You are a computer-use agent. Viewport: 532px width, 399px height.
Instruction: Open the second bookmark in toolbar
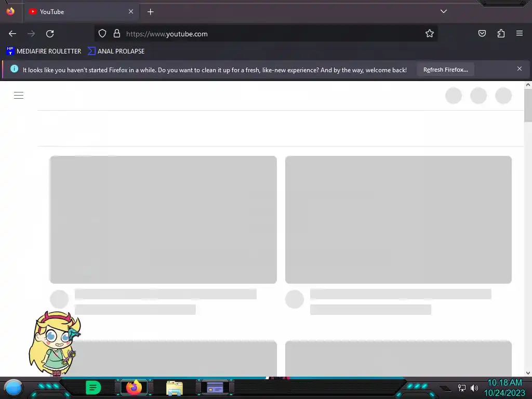[116, 51]
